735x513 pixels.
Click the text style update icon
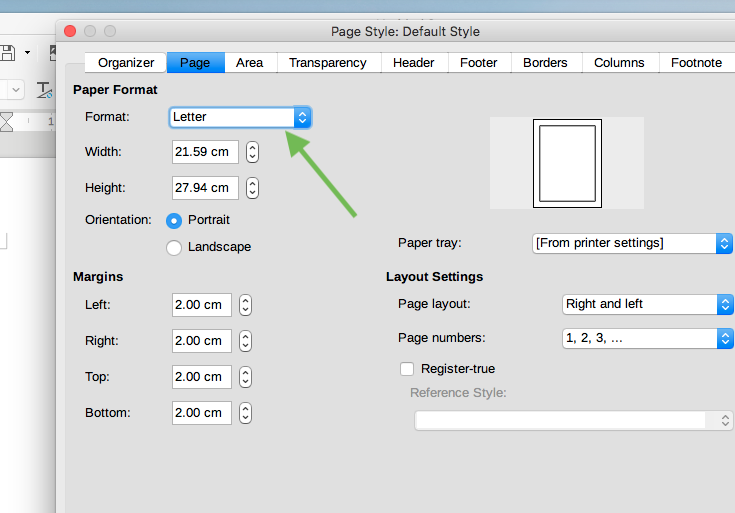pos(44,90)
